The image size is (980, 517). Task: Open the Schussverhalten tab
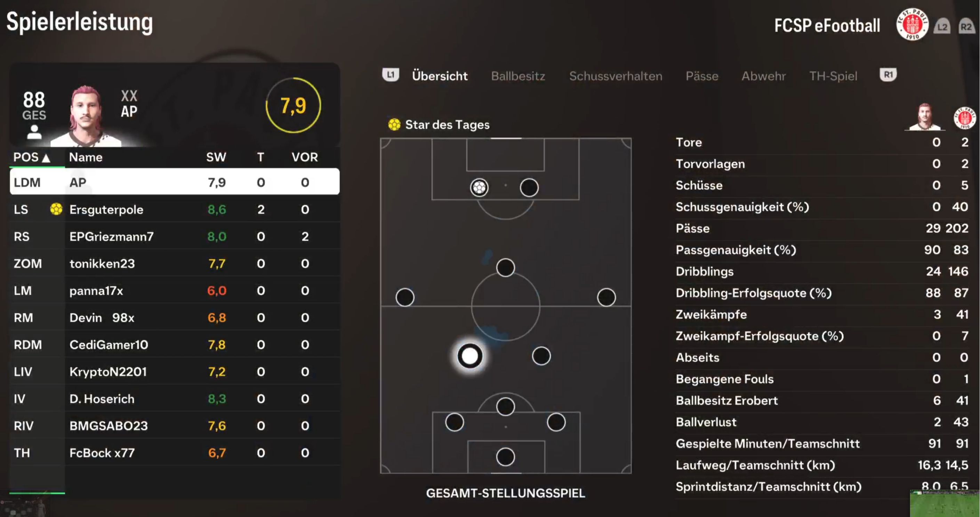click(x=616, y=76)
